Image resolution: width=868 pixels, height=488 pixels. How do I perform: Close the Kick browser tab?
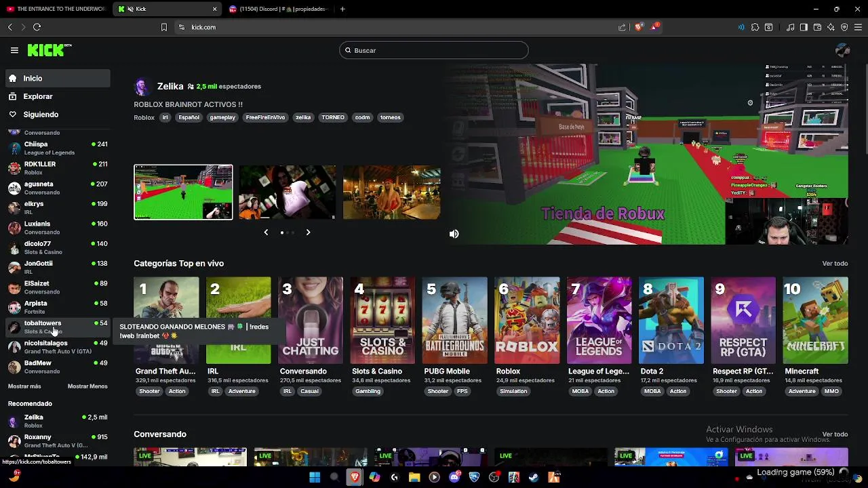pos(215,9)
